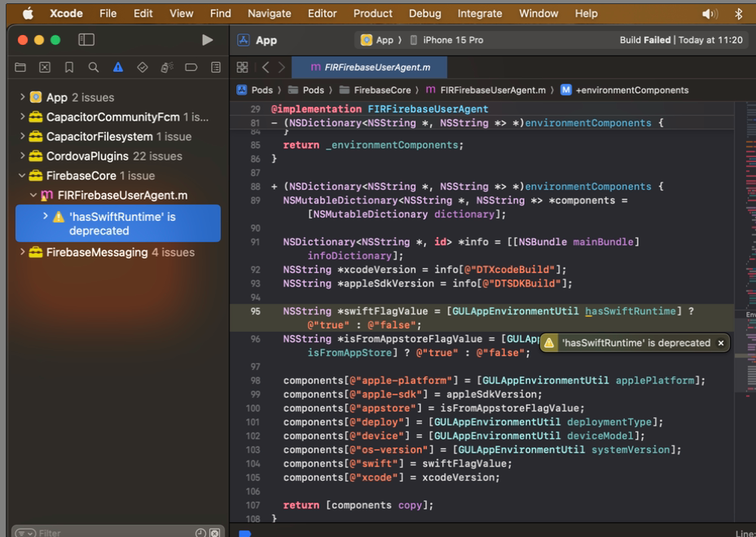
Task: Select the Issue navigator warning icon
Action: tap(118, 67)
